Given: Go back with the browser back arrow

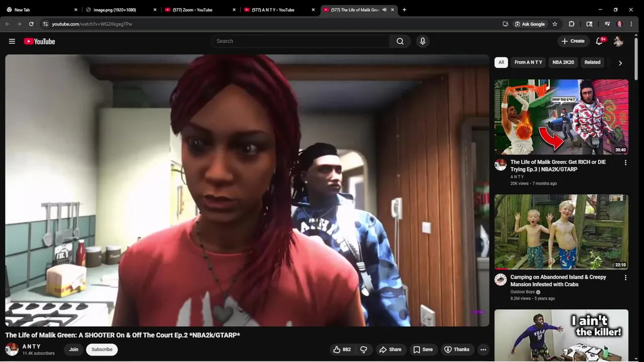Looking at the screenshot, I should 7,24.
